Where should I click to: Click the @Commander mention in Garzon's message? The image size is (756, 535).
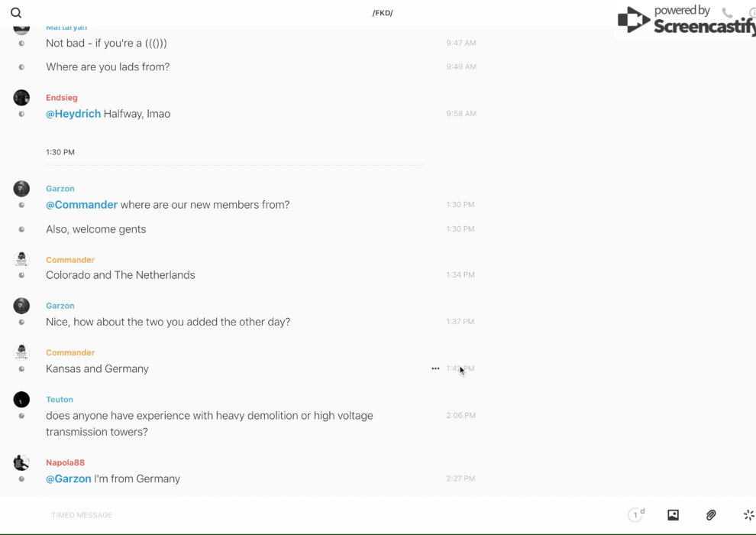tap(82, 205)
